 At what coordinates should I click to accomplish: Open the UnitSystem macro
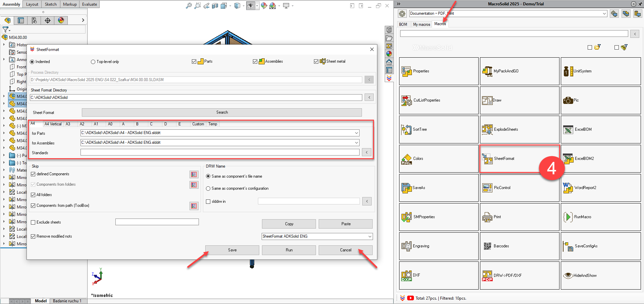(x=600, y=71)
